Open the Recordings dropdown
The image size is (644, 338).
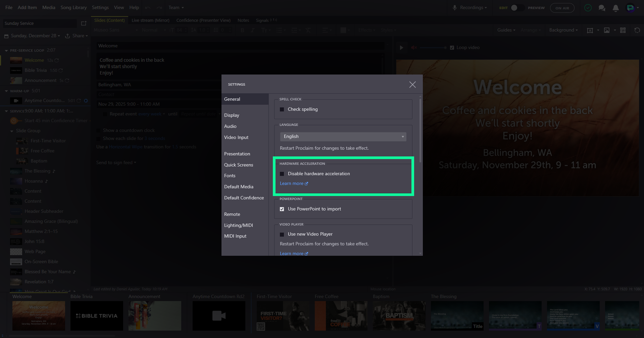pyautogui.click(x=473, y=8)
